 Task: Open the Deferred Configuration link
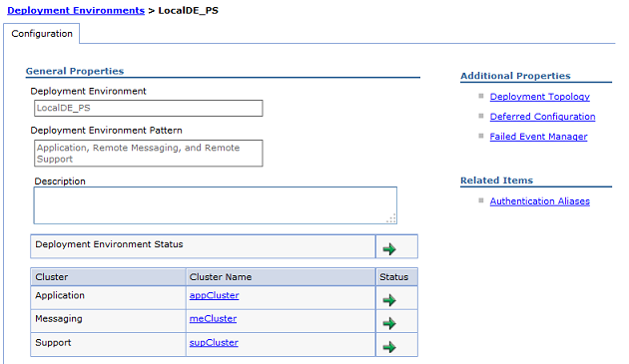click(x=542, y=117)
